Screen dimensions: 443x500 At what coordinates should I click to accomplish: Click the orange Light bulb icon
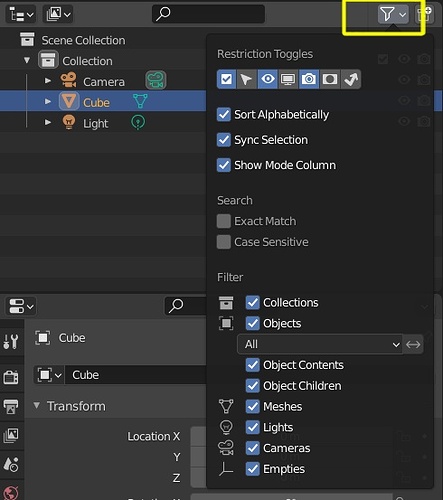[x=69, y=122]
